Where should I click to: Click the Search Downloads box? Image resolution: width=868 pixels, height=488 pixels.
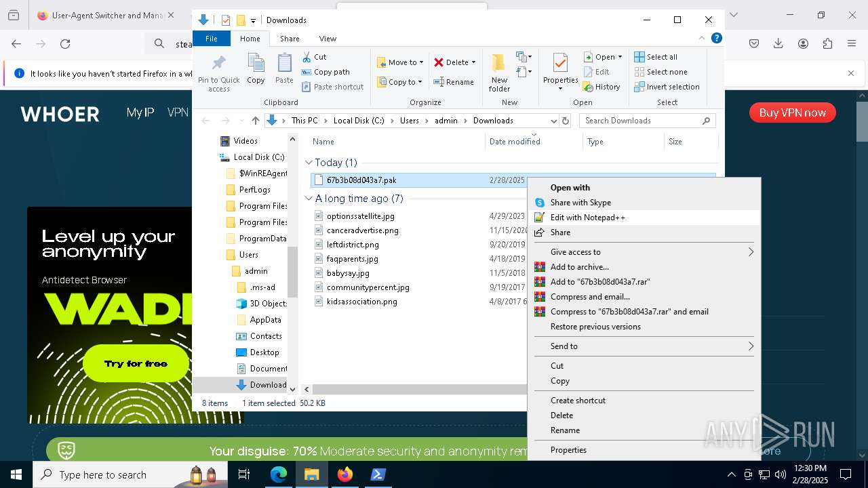pyautogui.click(x=648, y=121)
